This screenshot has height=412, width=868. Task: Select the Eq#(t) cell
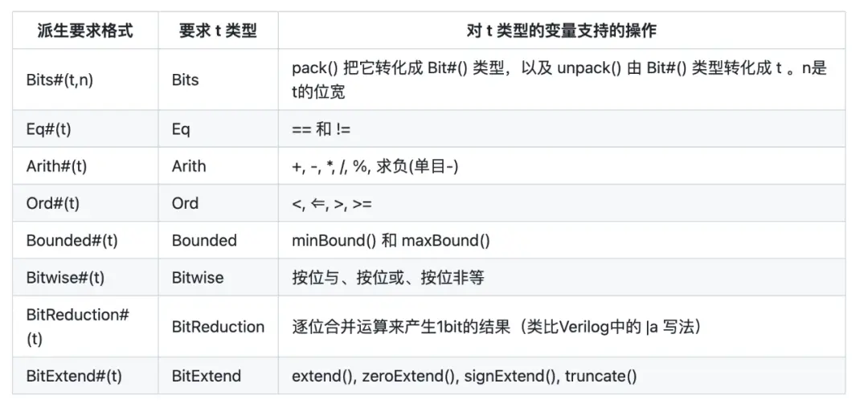pyautogui.click(x=48, y=129)
